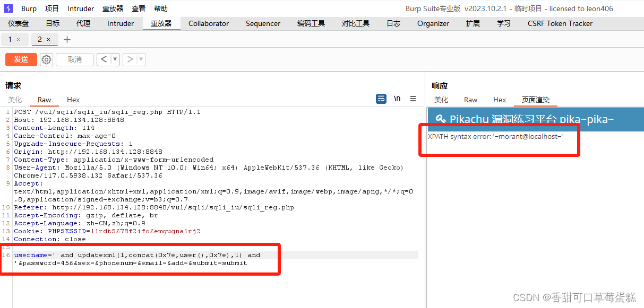Open the 查看 menu
The width and height of the screenshot is (644, 308).
coord(139,8)
